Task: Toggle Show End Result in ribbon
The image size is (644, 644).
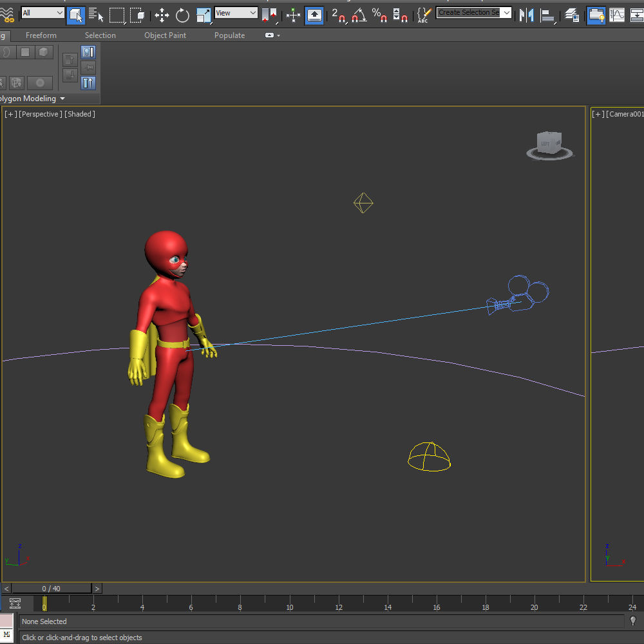Action: point(88,83)
